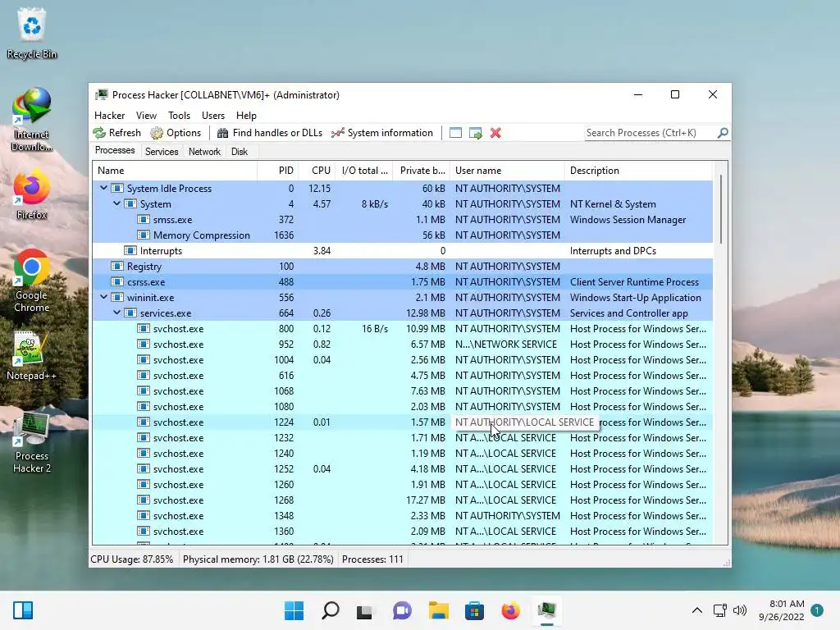This screenshot has height=630, width=840.
Task: Select the Recycle Bin desktop icon
Action: [32, 34]
